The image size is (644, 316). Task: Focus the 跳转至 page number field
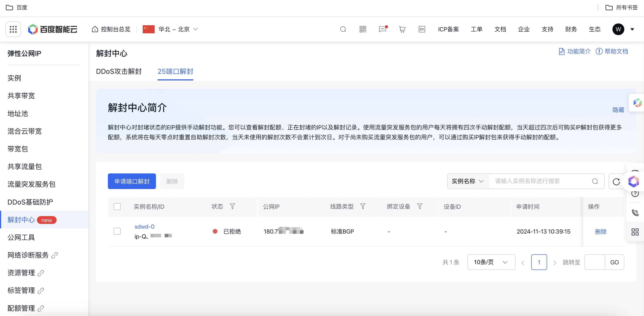595,262
